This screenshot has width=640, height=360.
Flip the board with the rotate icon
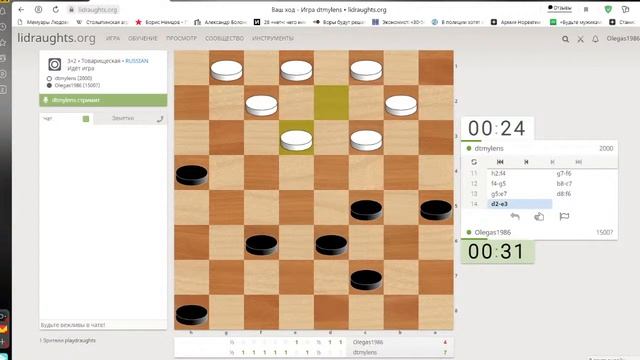click(474, 162)
